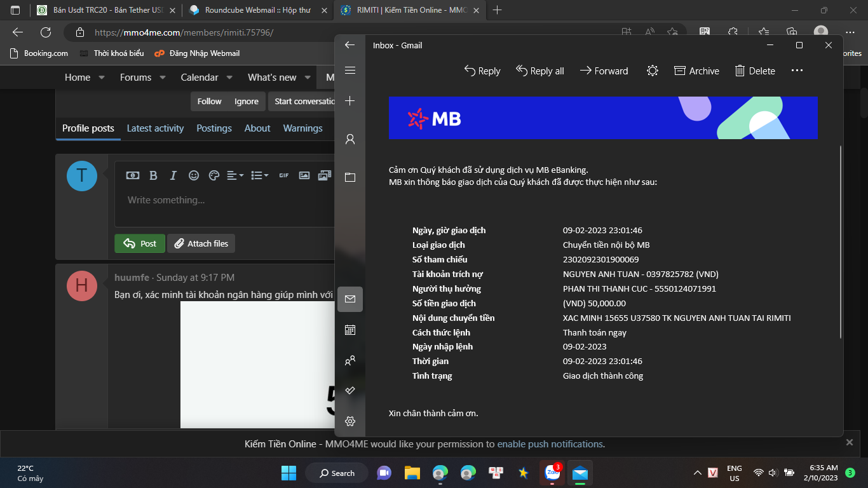The height and width of the screenshot is (488, 868).
Task: Open Windows Start menu
Action: pos(288,473)
